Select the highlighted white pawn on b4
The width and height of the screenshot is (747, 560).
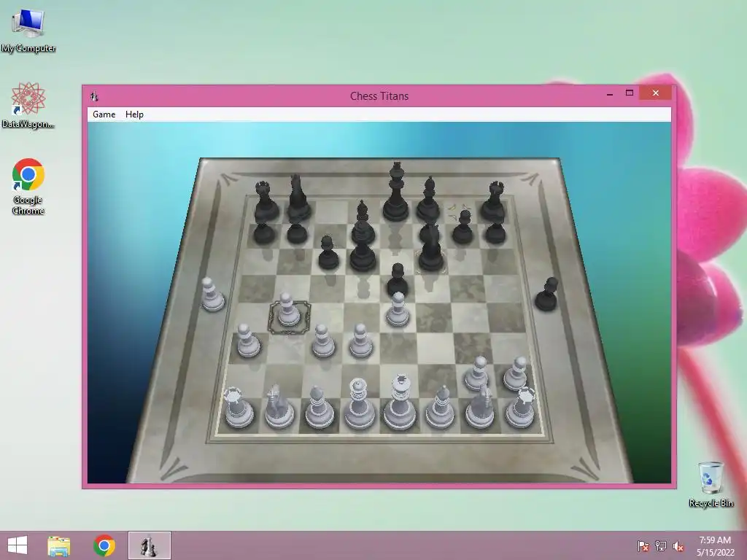288,311
